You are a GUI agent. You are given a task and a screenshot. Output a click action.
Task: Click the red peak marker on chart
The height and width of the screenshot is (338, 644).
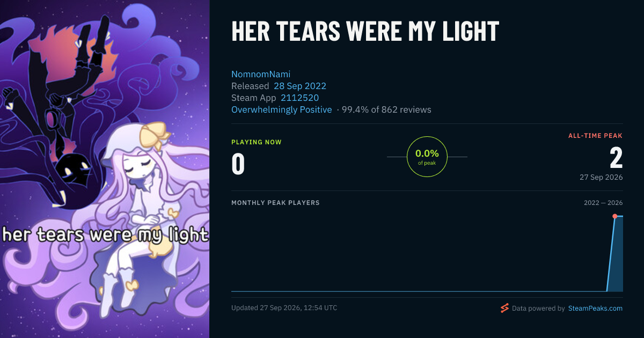[x=615, y=216]
